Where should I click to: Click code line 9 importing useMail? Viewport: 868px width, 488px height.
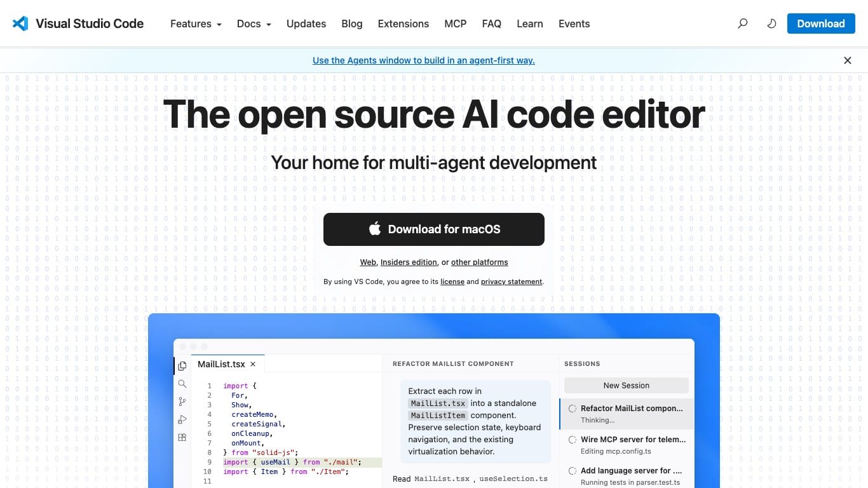[292, 463]
